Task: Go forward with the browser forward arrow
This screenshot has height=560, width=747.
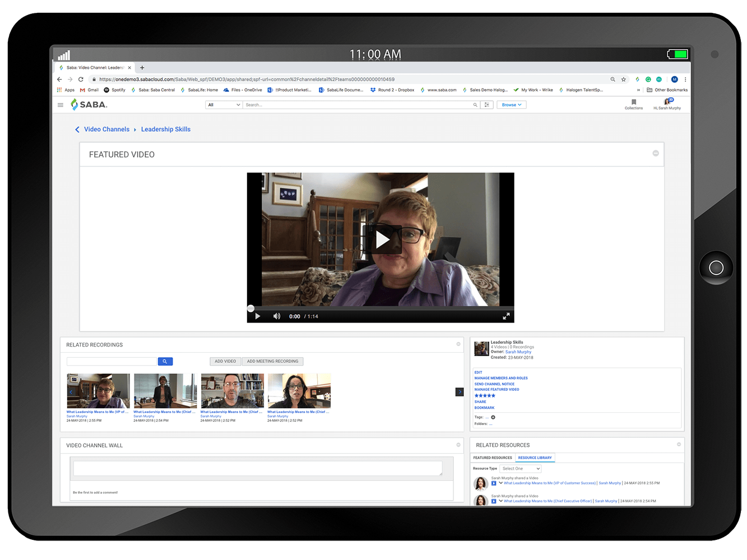Action: pos(70,79)
